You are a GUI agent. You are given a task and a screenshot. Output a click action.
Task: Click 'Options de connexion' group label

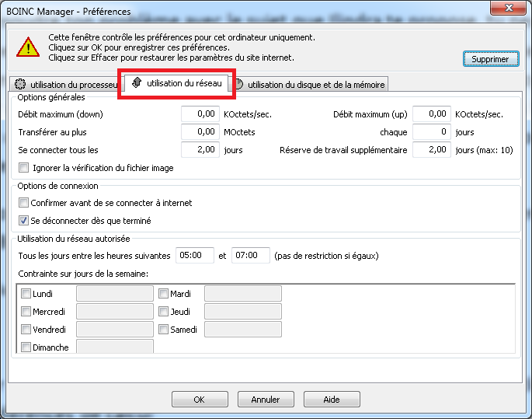click(x=57, y=186)
